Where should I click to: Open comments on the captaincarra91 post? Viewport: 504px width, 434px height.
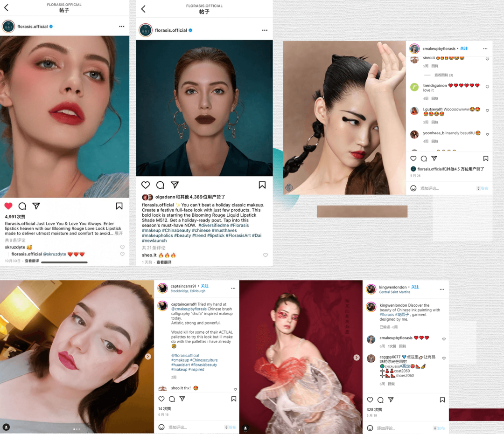click(172, 399)
